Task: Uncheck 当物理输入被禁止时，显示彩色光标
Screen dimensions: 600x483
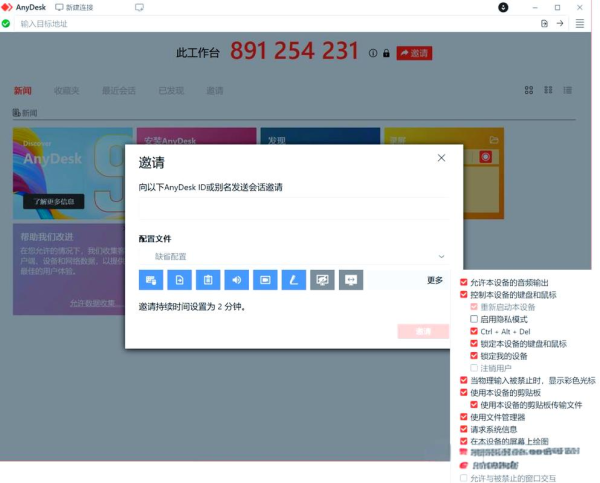Action: [x=463, y=380]
